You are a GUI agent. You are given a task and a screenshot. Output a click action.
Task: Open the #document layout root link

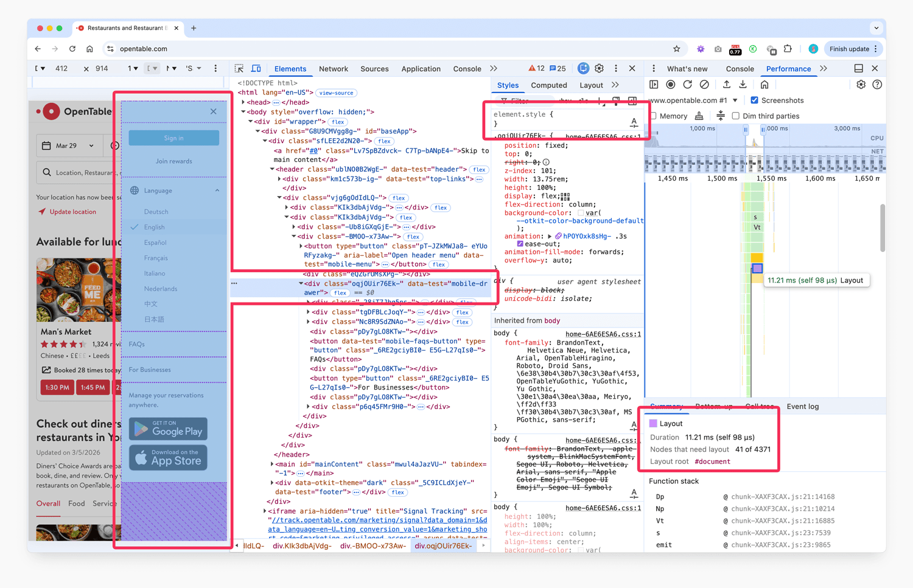[712, 461]
